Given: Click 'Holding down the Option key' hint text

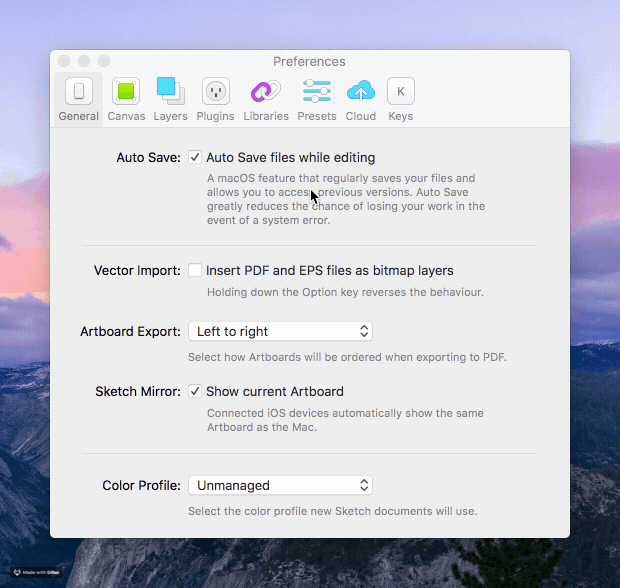Looking at the screenshot, I should (345, 292).
